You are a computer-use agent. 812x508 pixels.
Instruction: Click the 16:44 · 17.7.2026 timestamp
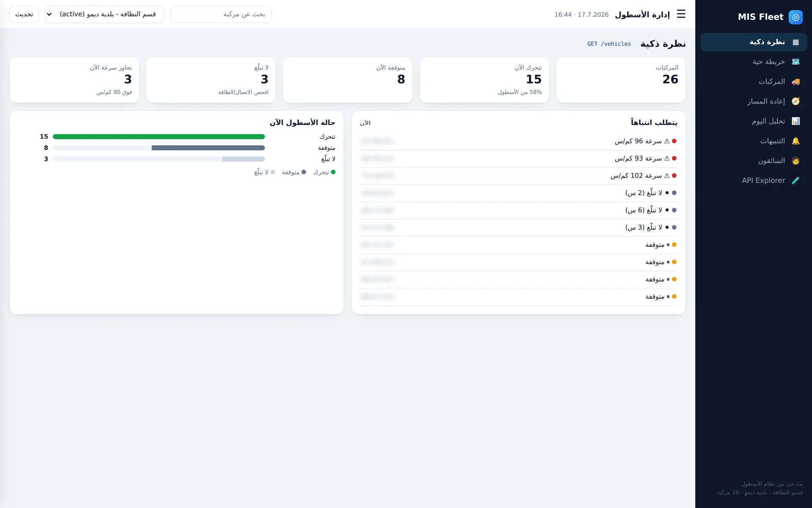pyautogui.click(x=581, y=15)
